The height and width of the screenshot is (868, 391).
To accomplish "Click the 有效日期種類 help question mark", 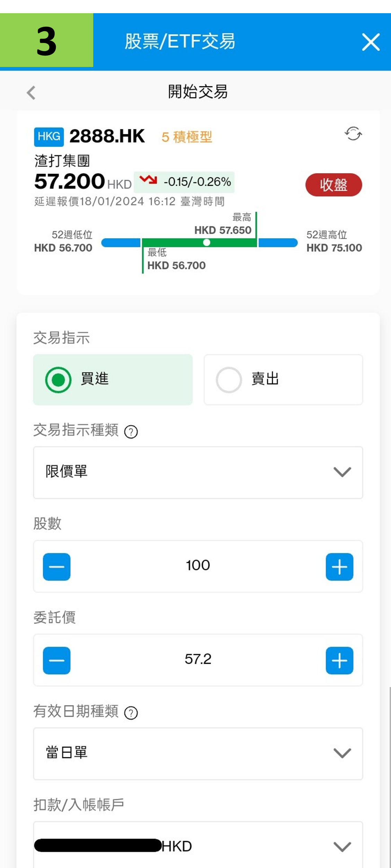I will (131, 713).
